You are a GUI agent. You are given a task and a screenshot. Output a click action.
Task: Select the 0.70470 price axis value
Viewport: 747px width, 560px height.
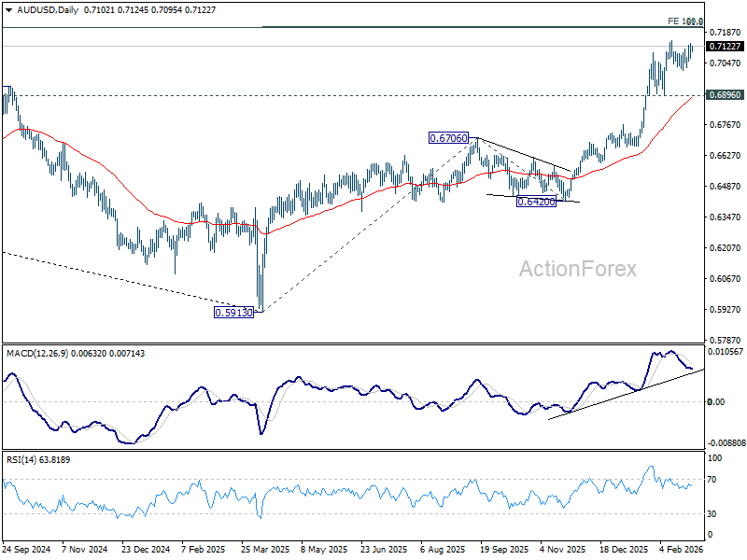click(726, 63)
